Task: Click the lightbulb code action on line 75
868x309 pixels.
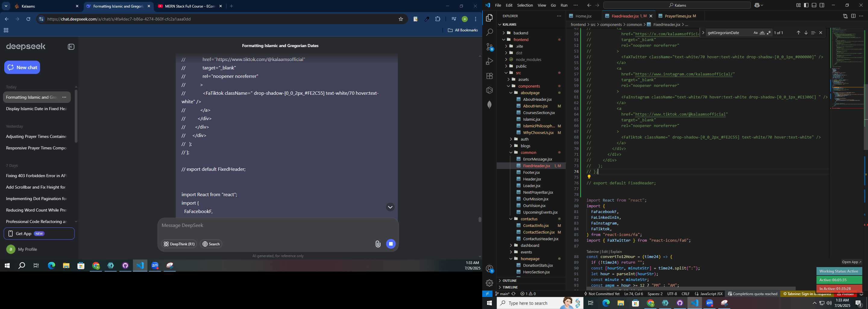Action: point(589,177)
